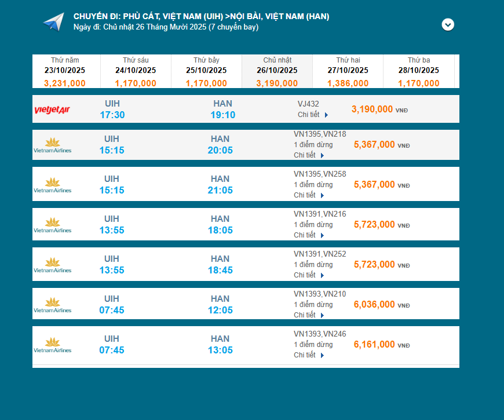This screenshot has width=504, height=420.
Task: Expand Chi tiết for flight VJ432
Action: (x=313, y=115)
